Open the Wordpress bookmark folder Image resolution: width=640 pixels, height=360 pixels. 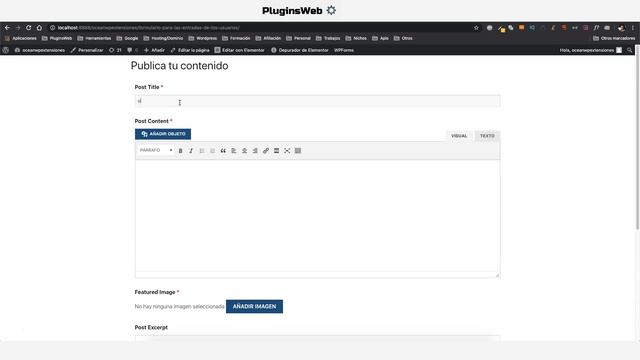pyautogui.click(x=203, y=38)
